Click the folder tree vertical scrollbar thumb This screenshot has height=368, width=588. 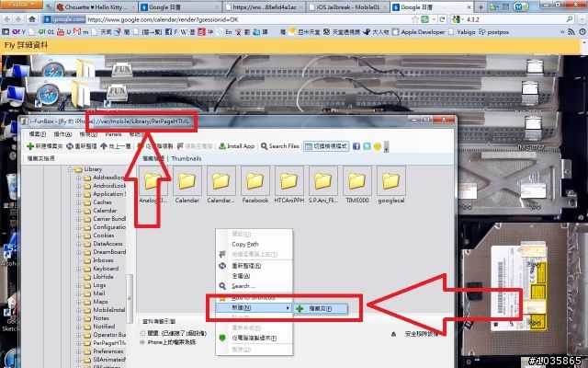[130, 298]
